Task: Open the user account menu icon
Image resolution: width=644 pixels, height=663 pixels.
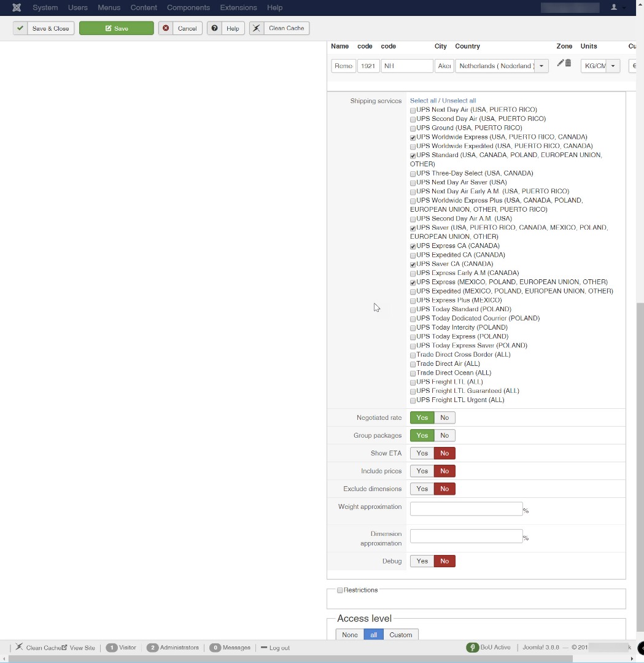Action: pos(613,7)
